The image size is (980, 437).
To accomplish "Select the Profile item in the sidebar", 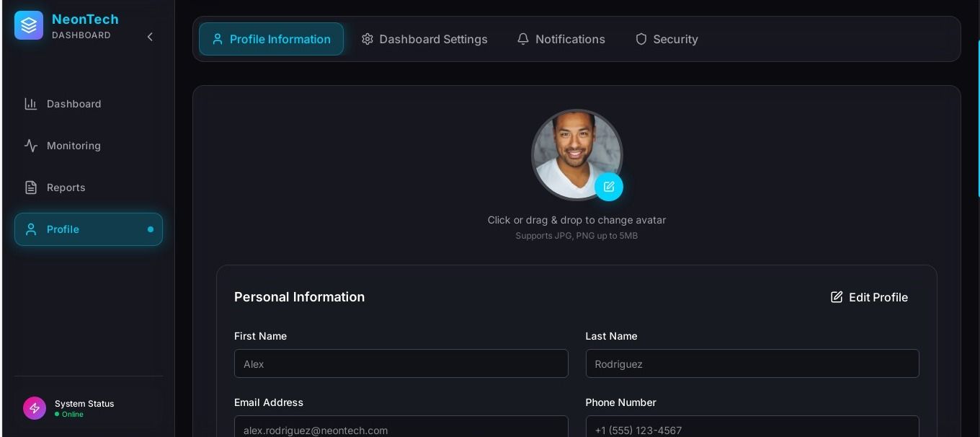I will [88, 229].
